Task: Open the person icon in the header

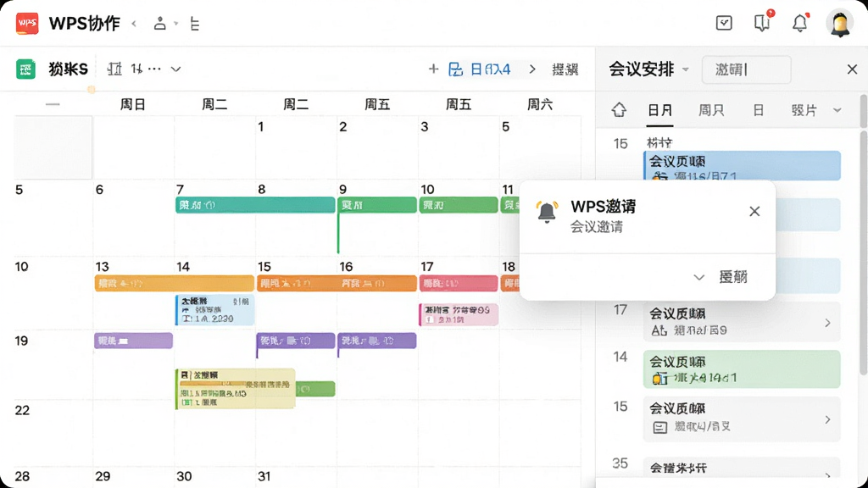Action: pyautogui.click(x=160, y=23)
